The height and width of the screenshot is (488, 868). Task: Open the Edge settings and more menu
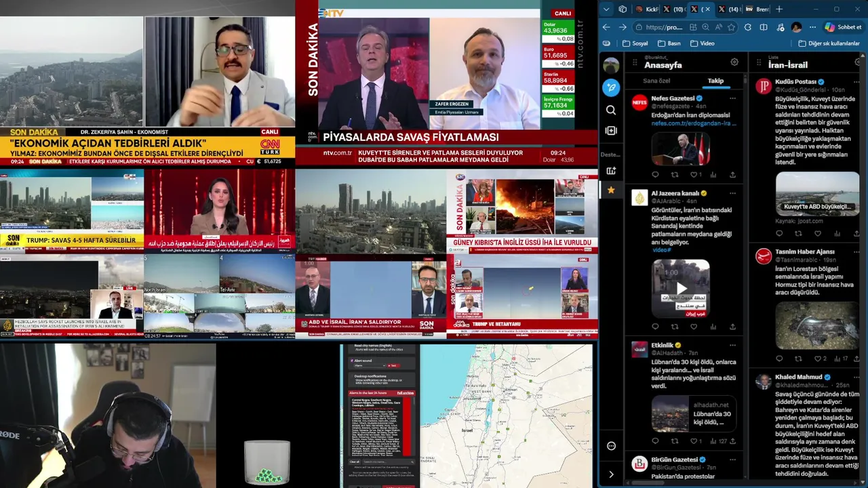coord(812,27)
